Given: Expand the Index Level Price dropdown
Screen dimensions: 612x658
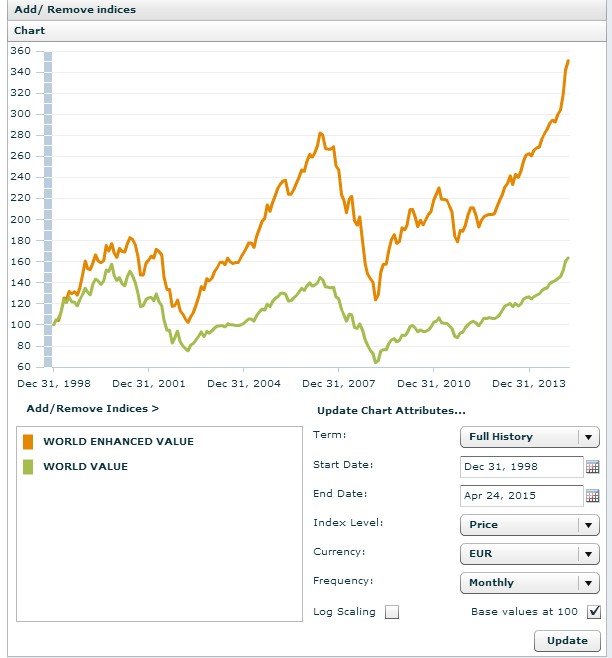Looking at the screenshot, I should tap(528, 525).
